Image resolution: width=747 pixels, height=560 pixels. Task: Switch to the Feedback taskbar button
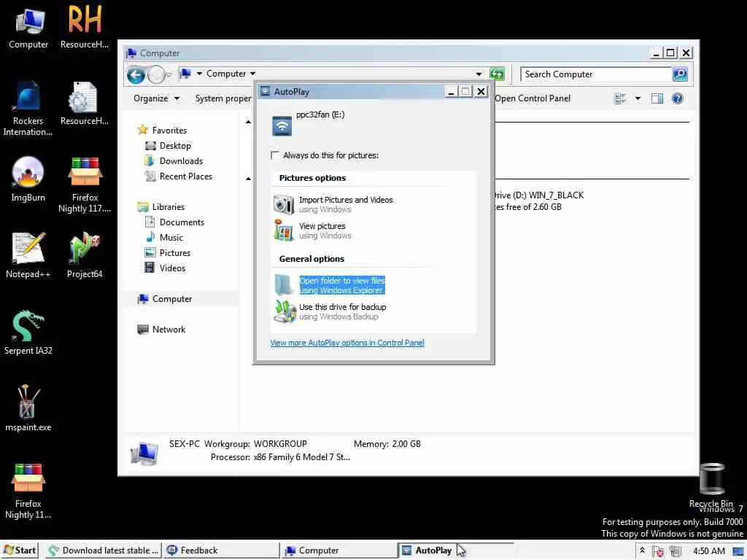click(x=222, y=550)
